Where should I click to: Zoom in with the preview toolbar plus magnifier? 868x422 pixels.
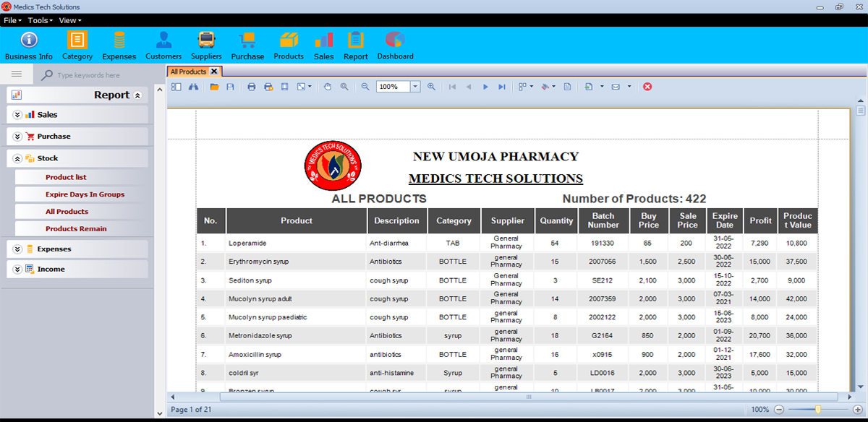coord(431,87)
